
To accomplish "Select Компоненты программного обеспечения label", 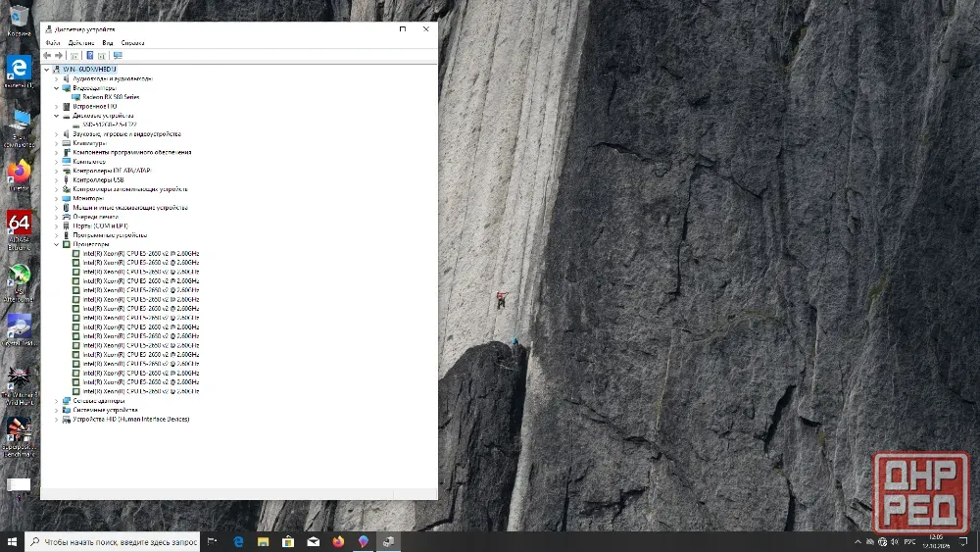I will [132, 153].
